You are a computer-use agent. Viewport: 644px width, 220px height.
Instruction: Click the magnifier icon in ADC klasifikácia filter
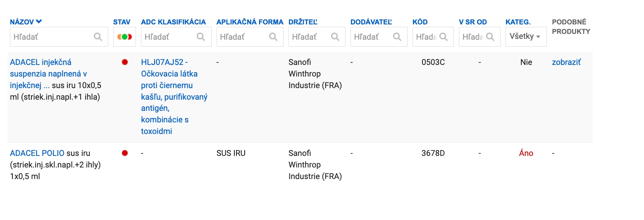tap(201, 37)
